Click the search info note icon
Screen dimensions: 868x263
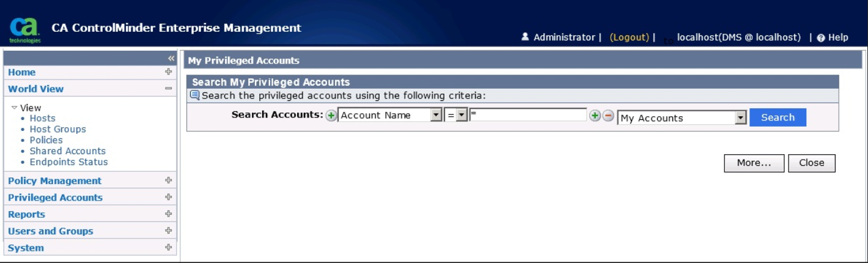click(195, 95)
